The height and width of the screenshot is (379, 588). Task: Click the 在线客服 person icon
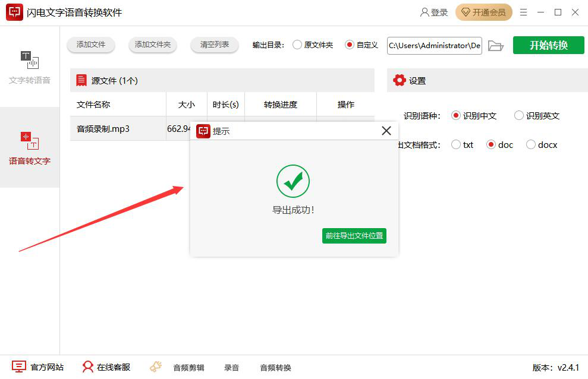[88, 367]
